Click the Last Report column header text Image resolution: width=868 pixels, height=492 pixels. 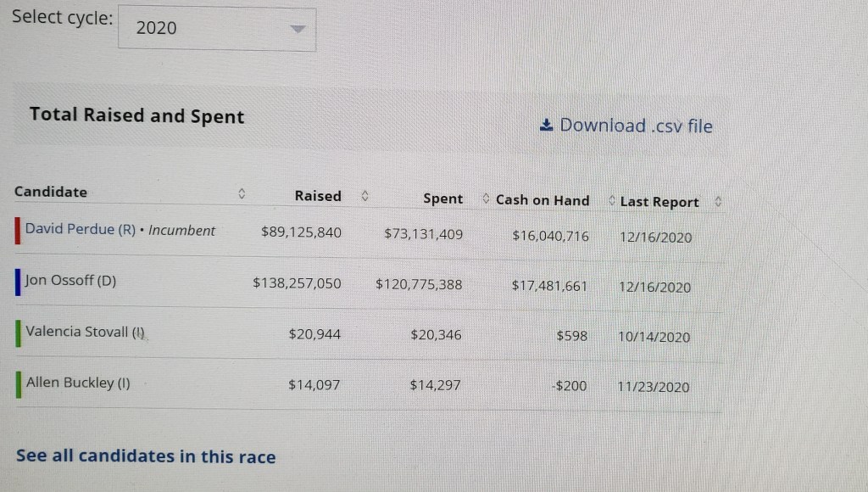[x=659, y=202]
